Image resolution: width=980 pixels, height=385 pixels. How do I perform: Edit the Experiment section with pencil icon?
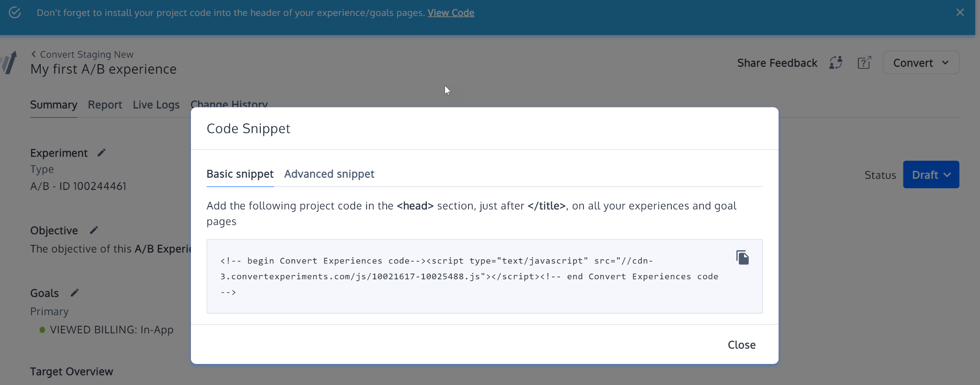pos(101,153)
